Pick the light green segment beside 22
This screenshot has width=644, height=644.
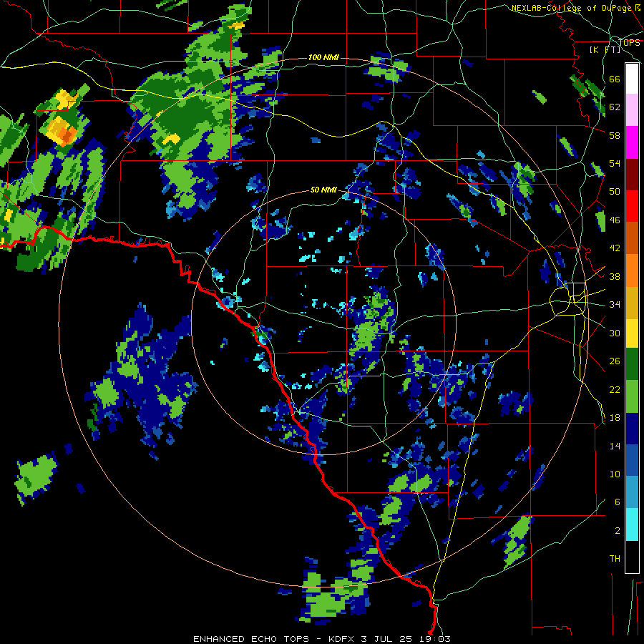coord(632,396)
